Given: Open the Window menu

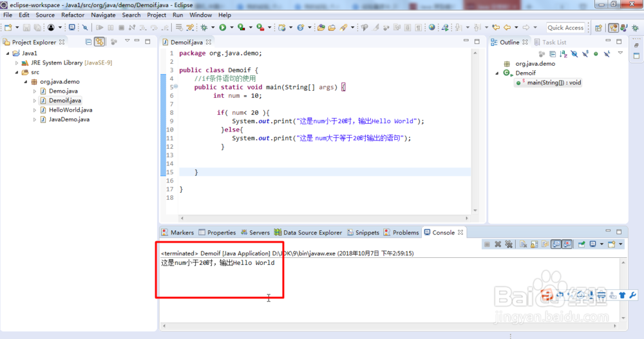Looking at the screenshot, I should click(200, 15).
